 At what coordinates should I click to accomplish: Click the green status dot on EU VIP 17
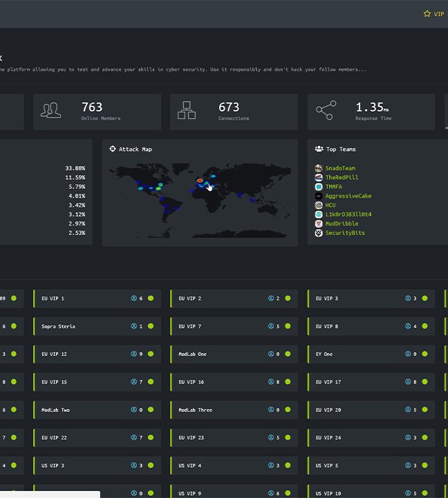click(424, 382)
